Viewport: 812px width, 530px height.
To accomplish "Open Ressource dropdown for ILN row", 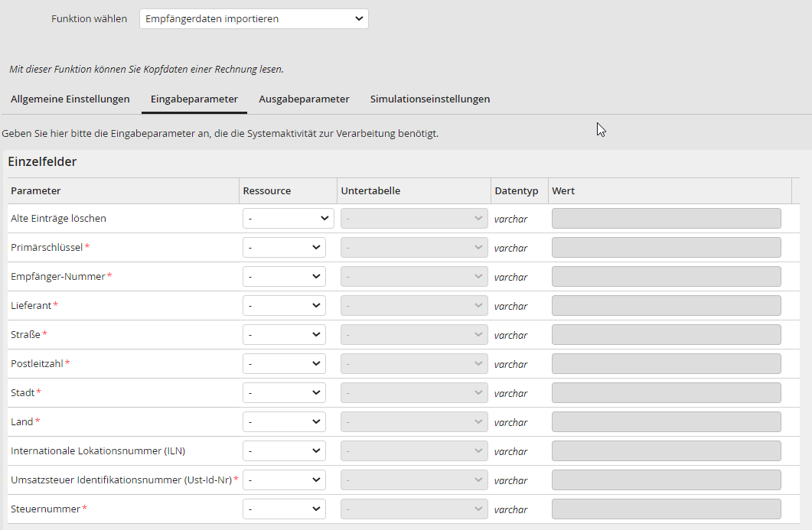I will tap(284, 451).
